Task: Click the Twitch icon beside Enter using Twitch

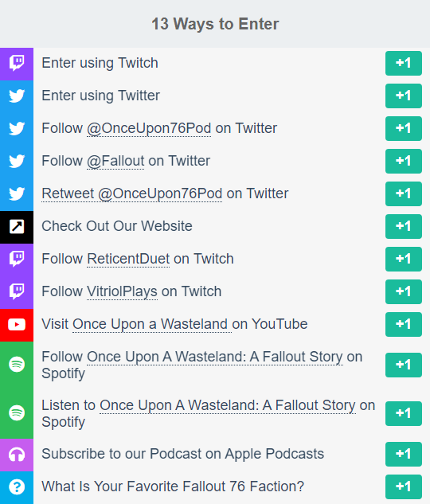Action: click(17, 64)
